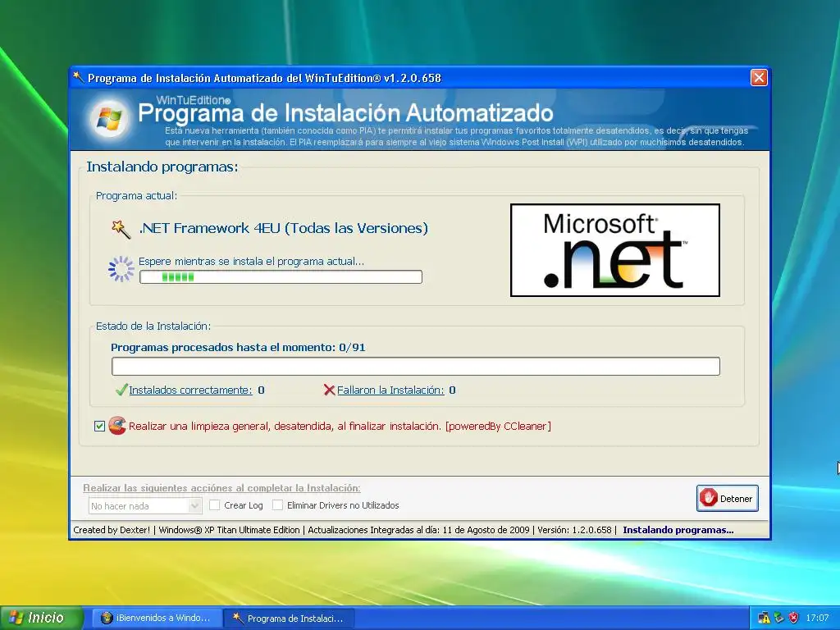Click 'Versión: 1.2.0.658' in status bar
This screenshot has width=840, height=630.
574,530
